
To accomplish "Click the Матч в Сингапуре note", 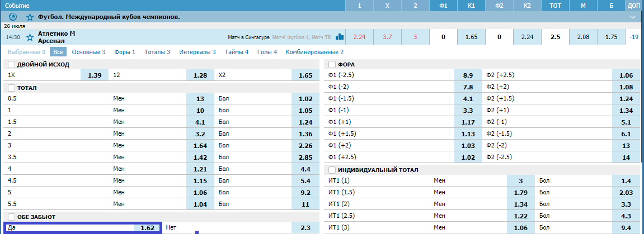I will [249, 37].
